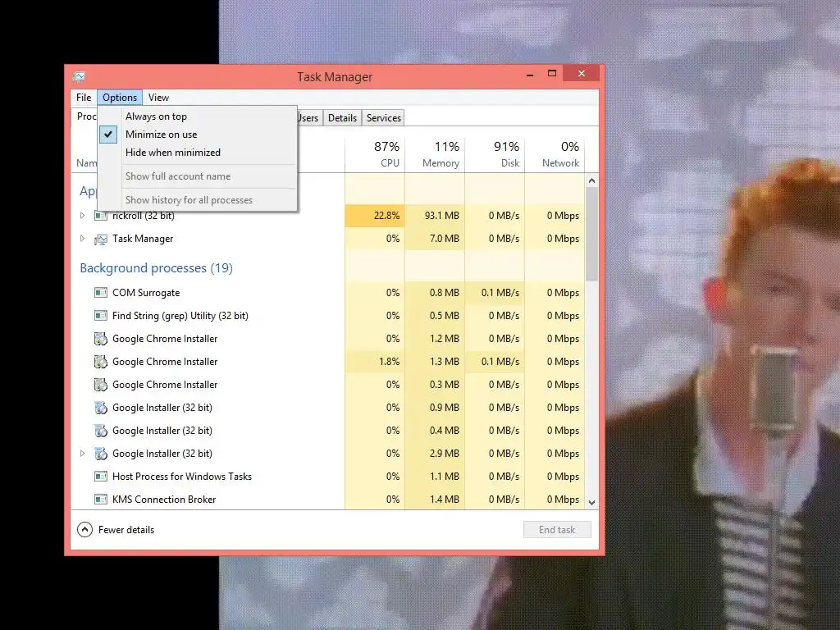Sort by the Memory column header
840x630 pixels.
point(435,154)
